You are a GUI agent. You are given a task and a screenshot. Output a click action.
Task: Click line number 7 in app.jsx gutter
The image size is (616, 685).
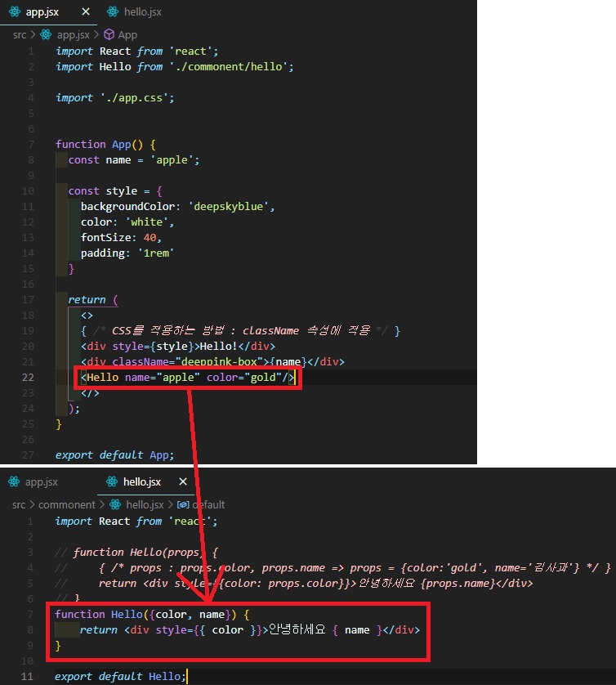click(31, 145)
